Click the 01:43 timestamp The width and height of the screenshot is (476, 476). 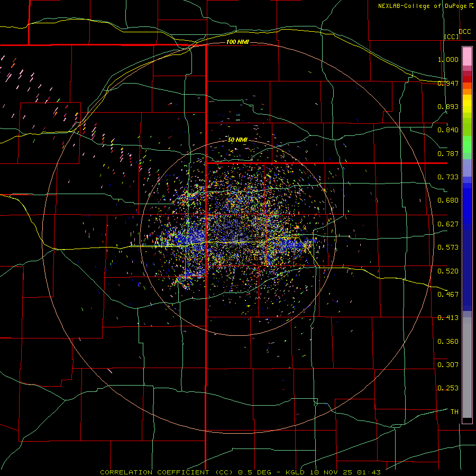click(x=369, y=472)
